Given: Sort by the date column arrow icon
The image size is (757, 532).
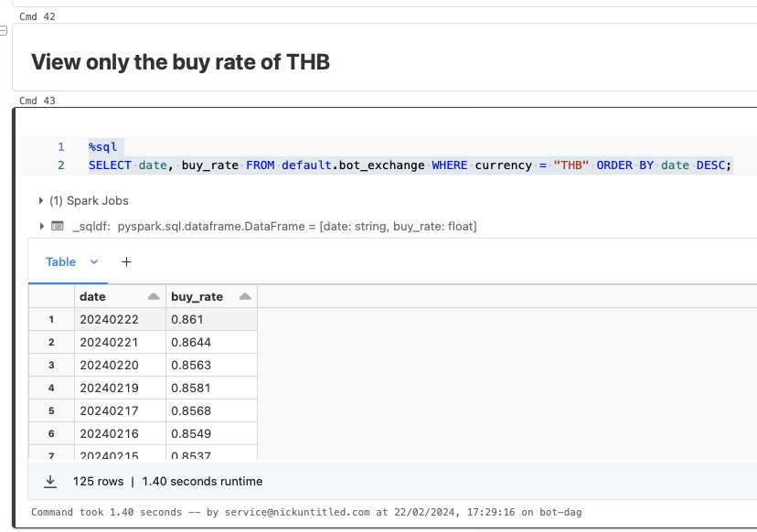Looking at the screenshot, I should (x=154, y=297).
